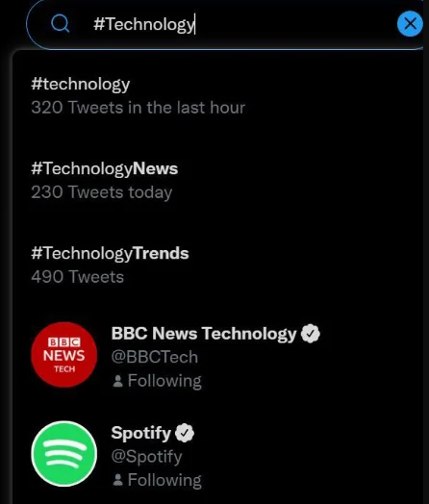Screen dimensions: 429x504
Task: Open the BBC News Tech avatar
Action: 64,355
